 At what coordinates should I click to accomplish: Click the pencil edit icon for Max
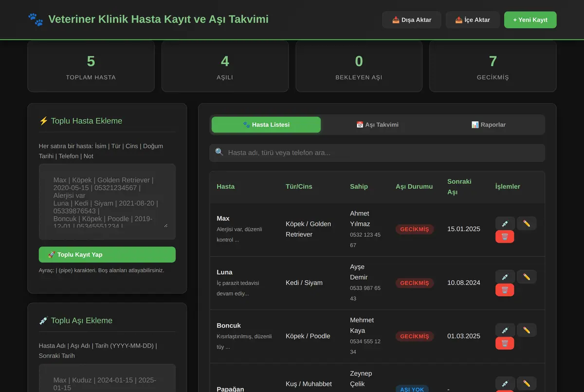point(527,223)
